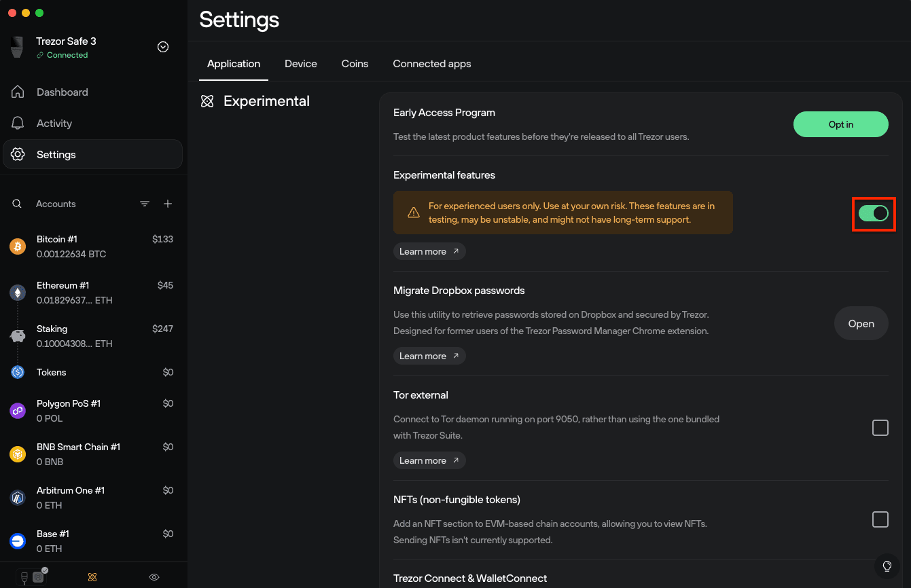
Task: Click the 0.00122634 BTC amount
Action: (x=71, y=254)
